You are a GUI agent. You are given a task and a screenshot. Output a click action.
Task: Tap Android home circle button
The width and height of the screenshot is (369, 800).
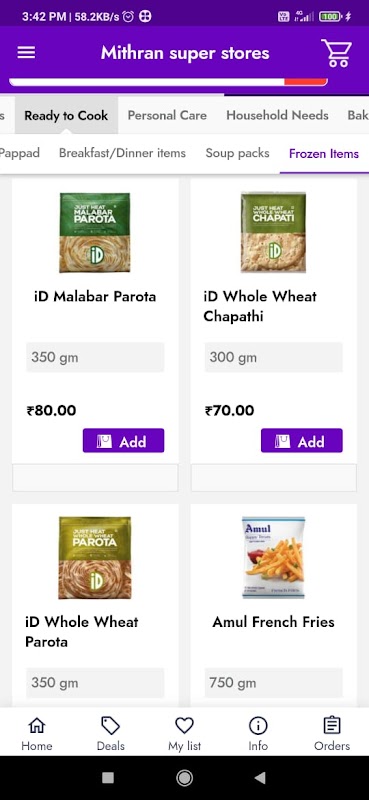184,778
